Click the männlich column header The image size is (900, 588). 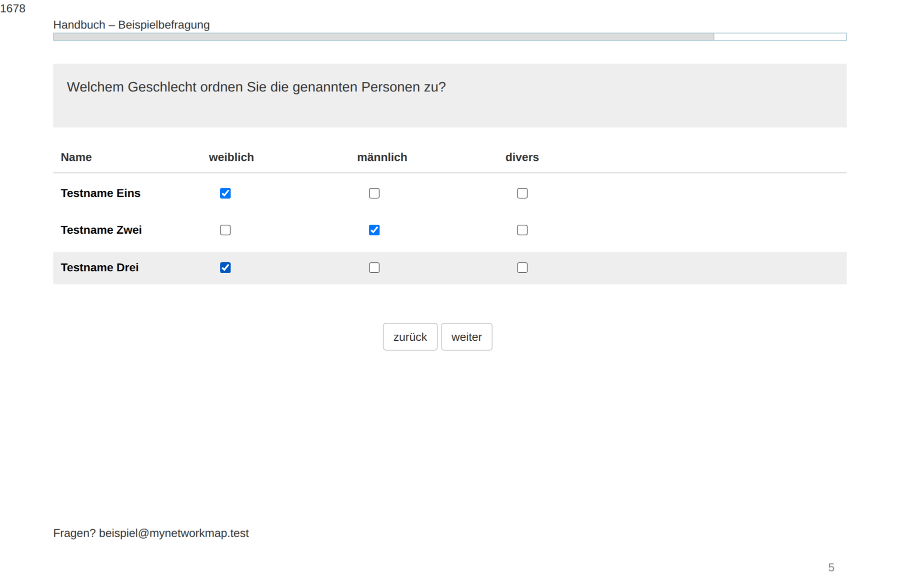[382, 157]
